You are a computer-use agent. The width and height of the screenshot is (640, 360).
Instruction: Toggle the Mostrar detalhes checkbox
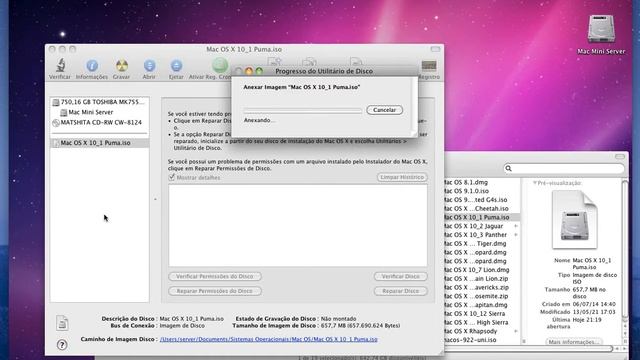172,177
